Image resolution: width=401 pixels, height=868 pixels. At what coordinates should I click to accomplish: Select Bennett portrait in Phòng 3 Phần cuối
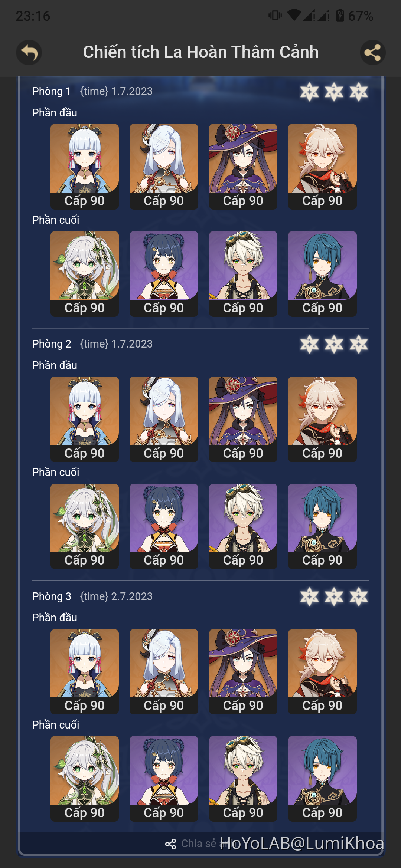pos(243,779)
